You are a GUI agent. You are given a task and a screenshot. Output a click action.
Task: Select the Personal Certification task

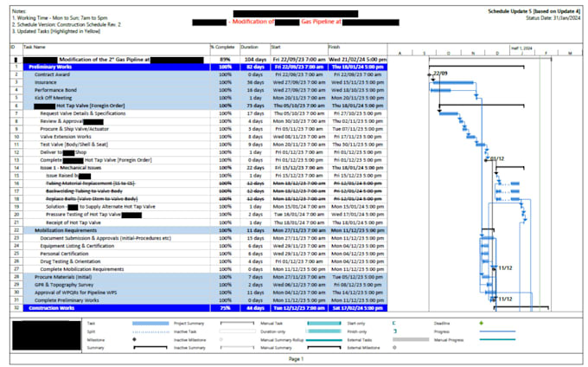pyautogui.click(x=64, y=254)
